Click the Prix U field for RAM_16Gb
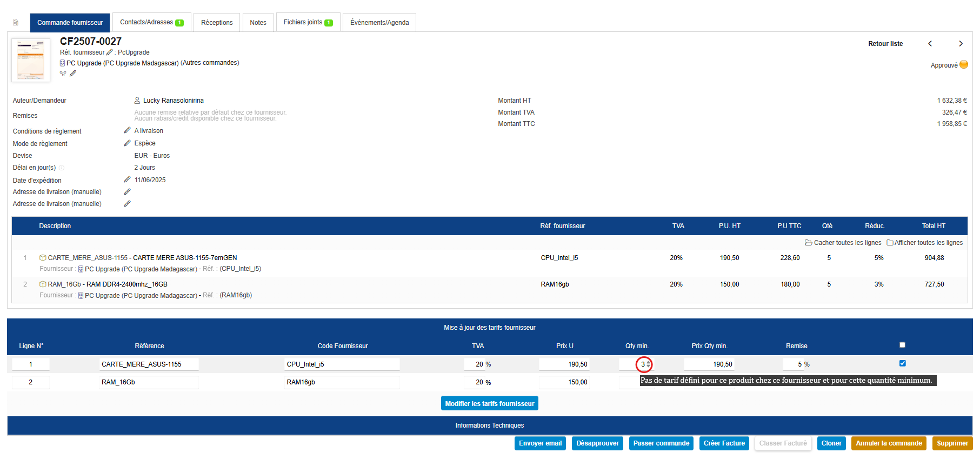 564,382
